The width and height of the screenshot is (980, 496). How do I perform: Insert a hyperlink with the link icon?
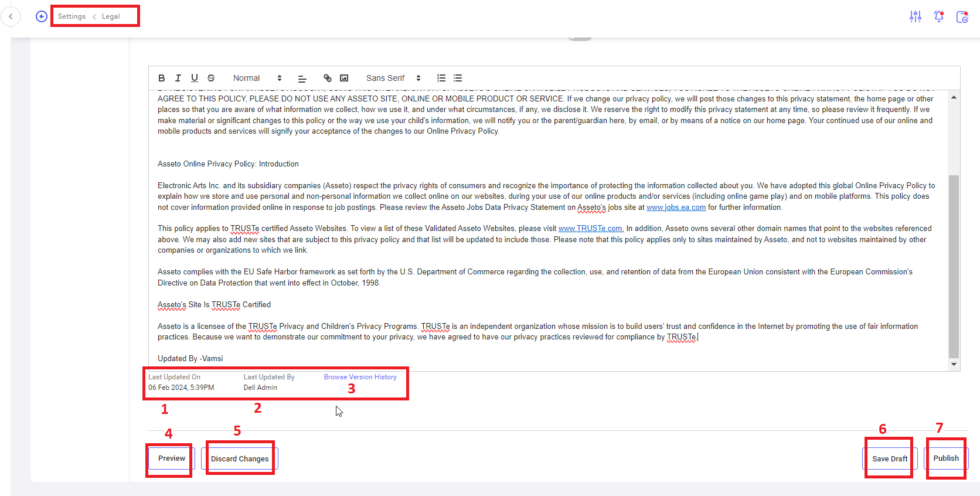tap(328, 78)
